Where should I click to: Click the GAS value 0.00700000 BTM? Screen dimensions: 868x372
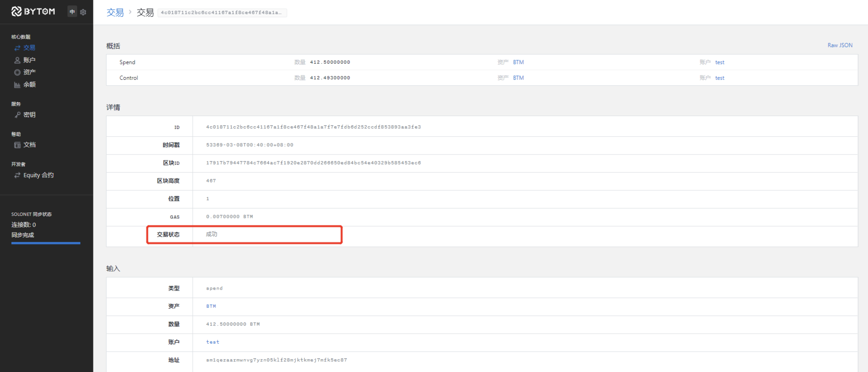pyautogui.click(x=229, y=217)
